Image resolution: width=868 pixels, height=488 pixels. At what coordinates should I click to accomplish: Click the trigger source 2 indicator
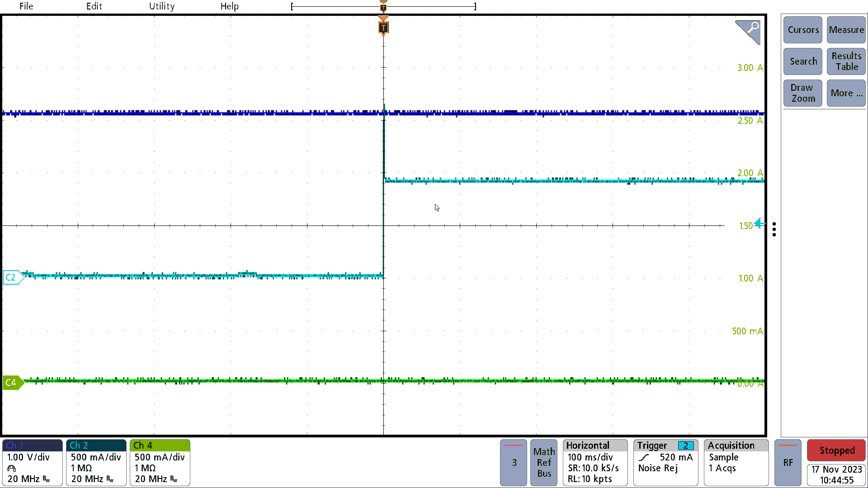point(686,446)
